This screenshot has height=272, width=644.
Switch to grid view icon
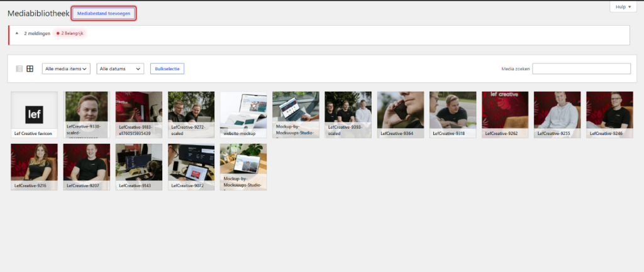pos(30,69)
